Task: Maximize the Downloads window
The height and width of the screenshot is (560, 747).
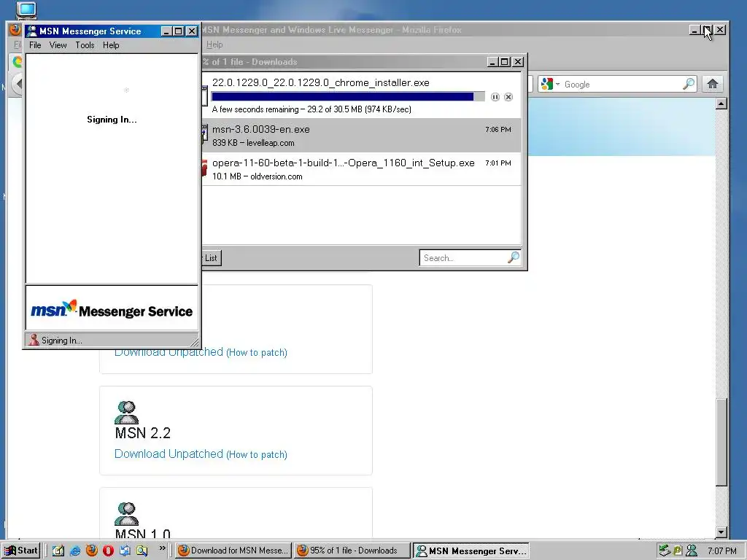Action: point(505,62)
